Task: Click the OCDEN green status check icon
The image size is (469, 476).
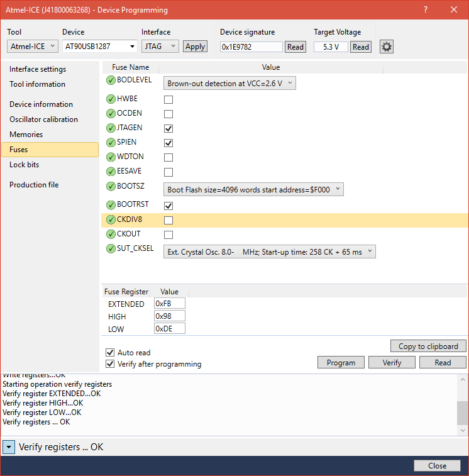Action: (x=111, y=114)
